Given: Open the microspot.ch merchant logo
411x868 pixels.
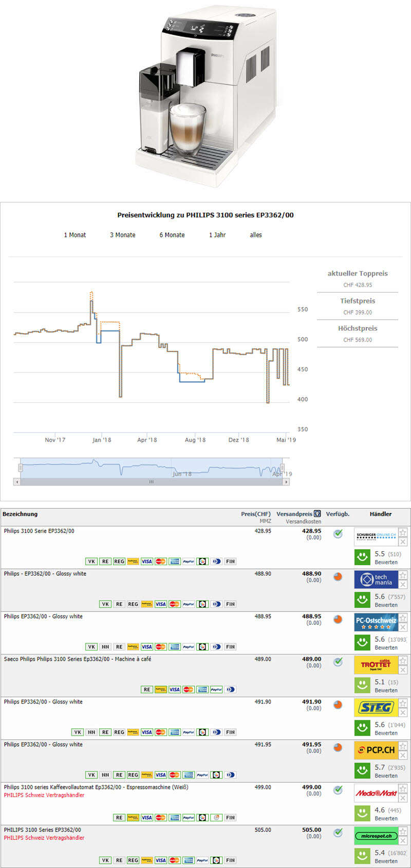Looking at the screenshot, I should [376, 836].
